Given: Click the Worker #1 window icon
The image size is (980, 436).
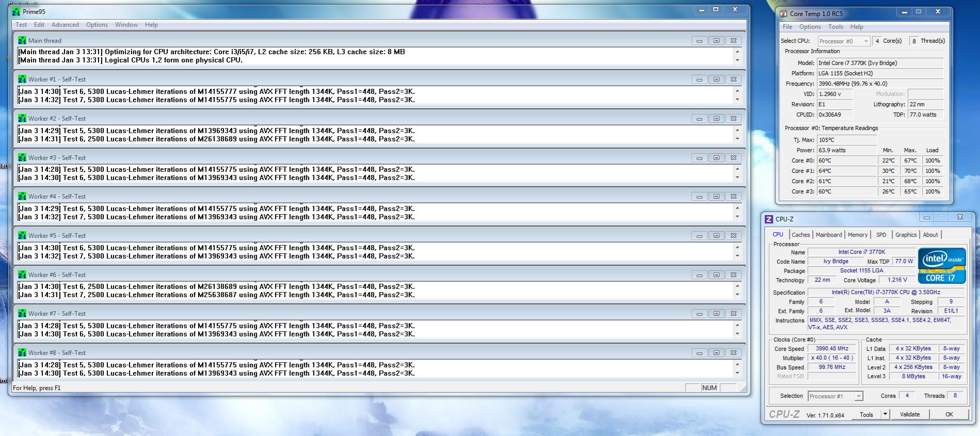Looking at the screenshot, I should [x=22, y=79].
